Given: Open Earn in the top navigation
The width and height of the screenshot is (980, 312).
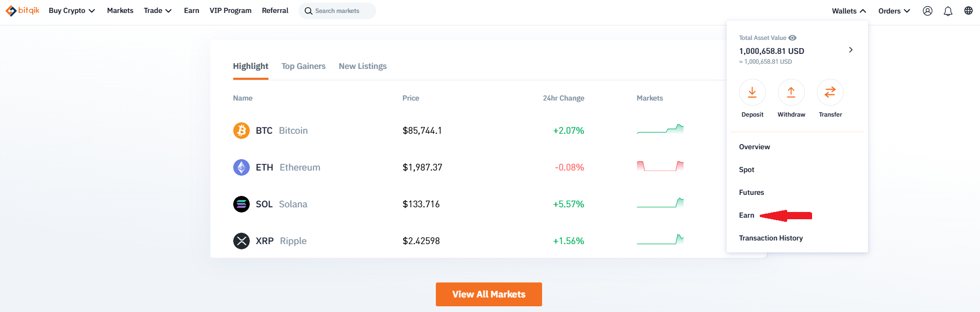Looking at the screenshot, I should click(192, 11).
